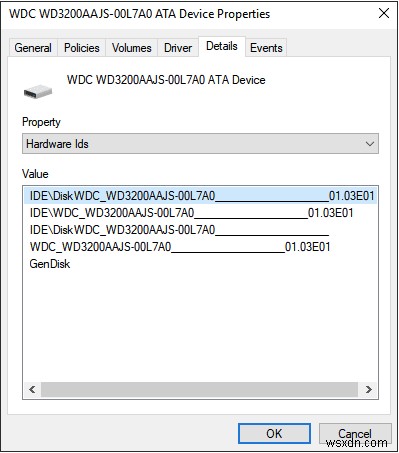Select the WDC_WD3200AAJS-00L7A0 value row

click(180, 247)
